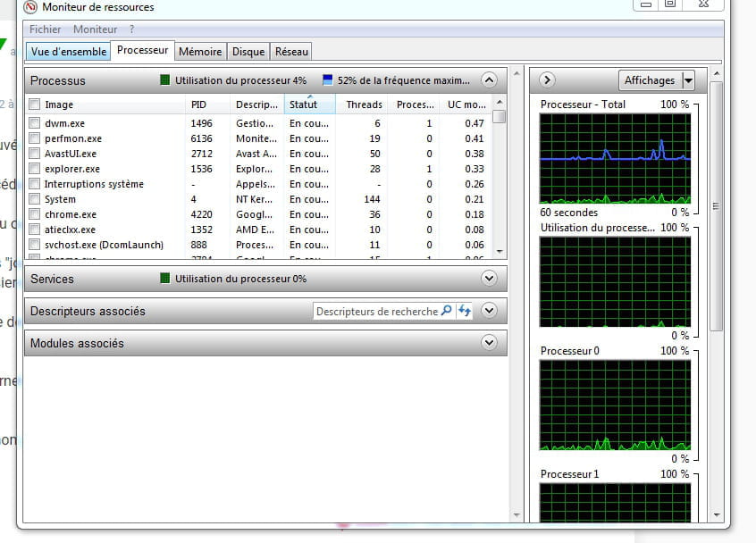Check the box for atieclxx.exe

tap(34, 230)
